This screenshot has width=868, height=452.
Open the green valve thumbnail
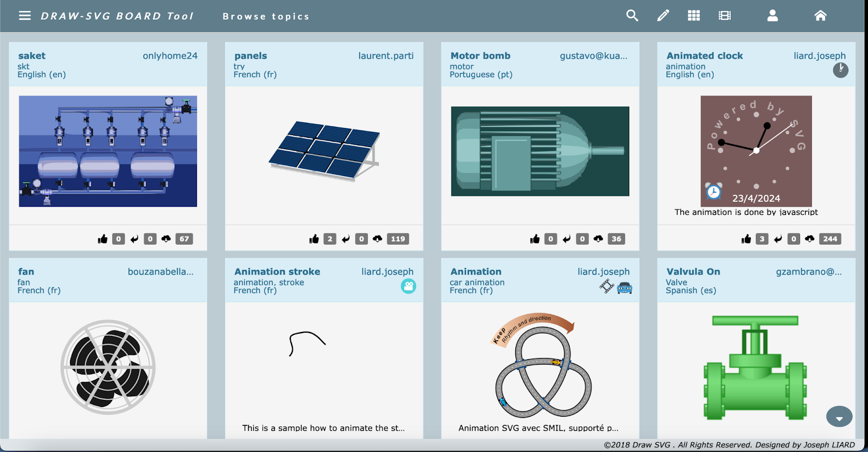point(755,367)
